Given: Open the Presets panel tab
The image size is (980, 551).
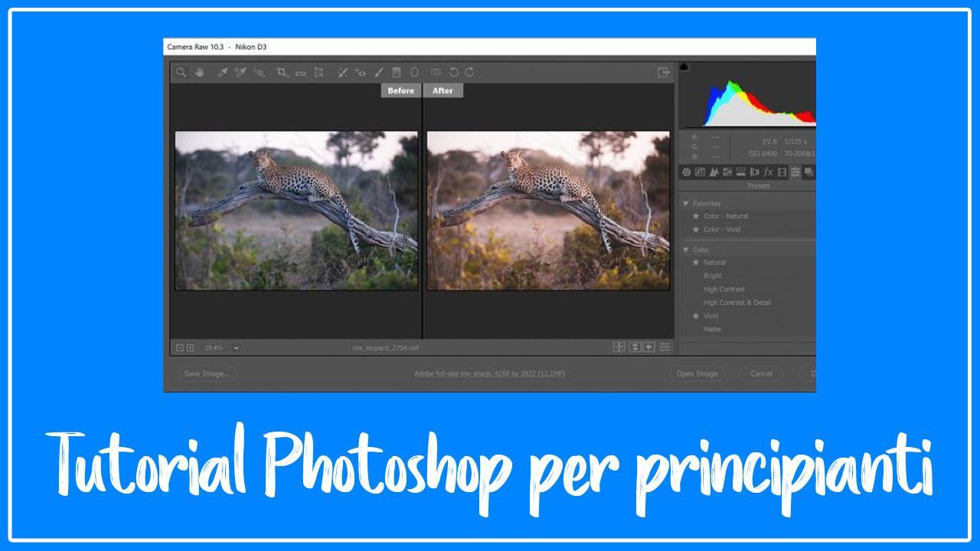Looking at the screenshot, I should point(795,172).
